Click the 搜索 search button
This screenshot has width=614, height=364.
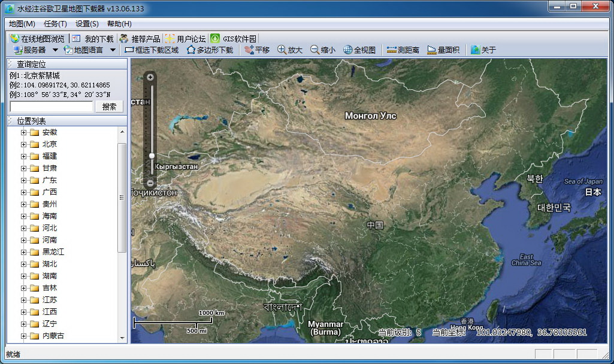click(109, 106)
